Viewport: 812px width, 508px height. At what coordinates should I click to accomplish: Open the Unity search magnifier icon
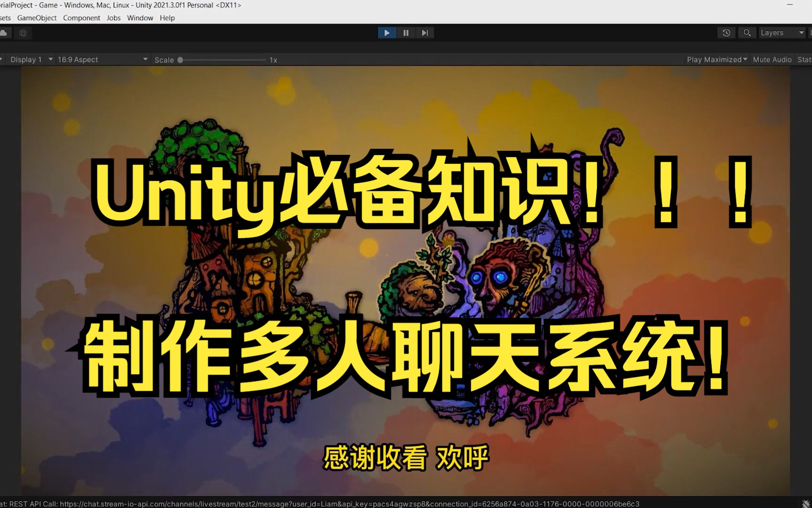(x=747, y=33)
